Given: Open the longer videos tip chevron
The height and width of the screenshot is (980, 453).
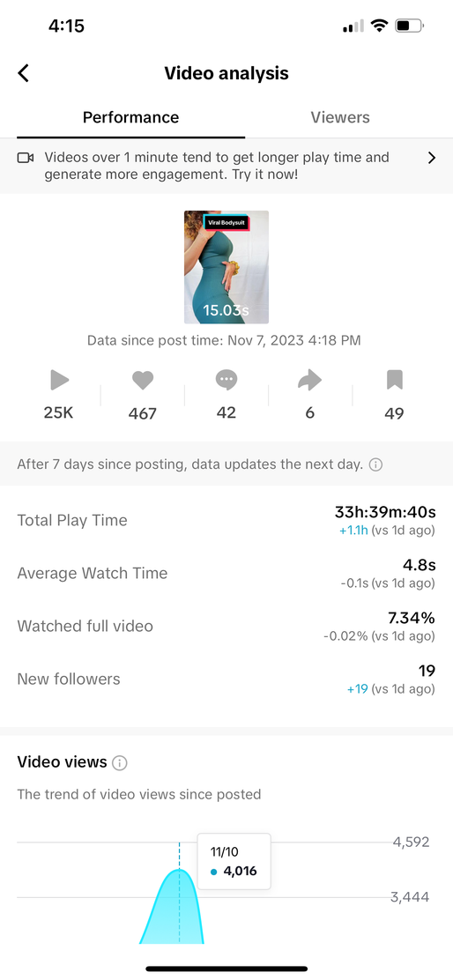Looking at the screenshot, I should [x=432, y=158].
